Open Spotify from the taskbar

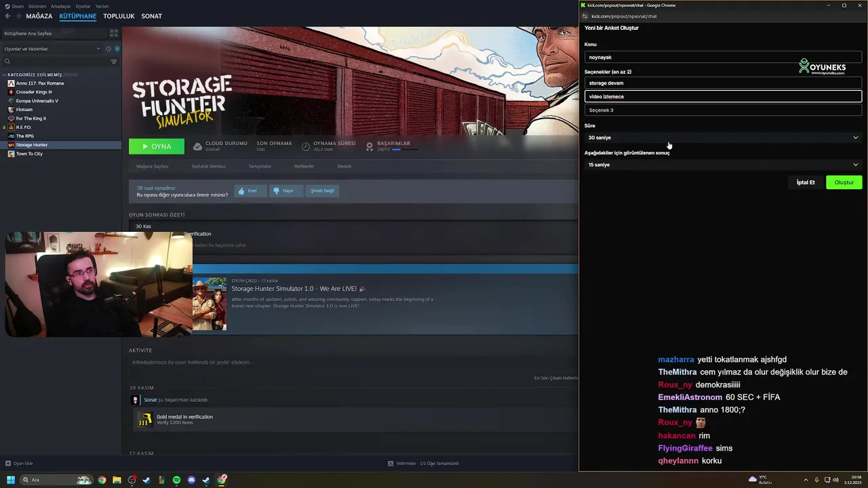[x=176, y=480]
